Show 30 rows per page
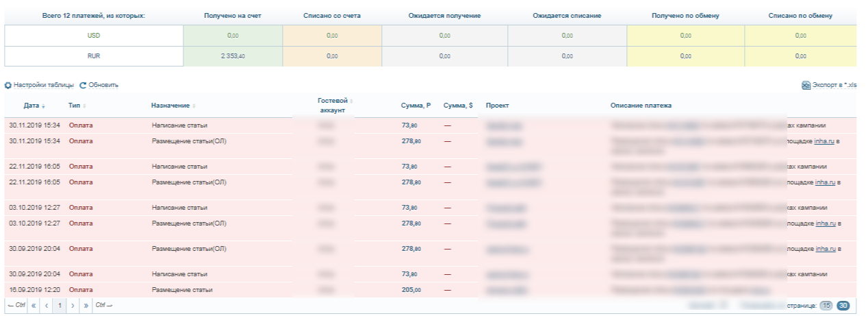Viewport: 868px width, 316px height. point(843,306)
